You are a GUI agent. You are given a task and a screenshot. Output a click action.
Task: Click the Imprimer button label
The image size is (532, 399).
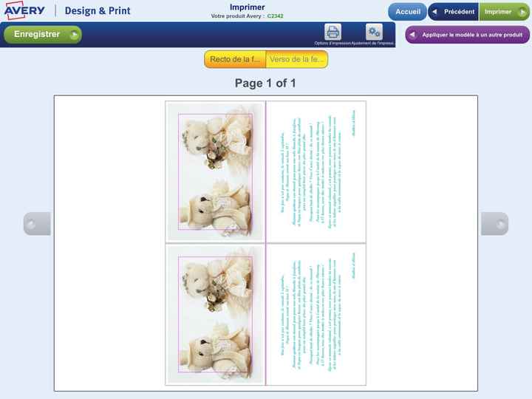pyautogui.click(x=499, y=12)
